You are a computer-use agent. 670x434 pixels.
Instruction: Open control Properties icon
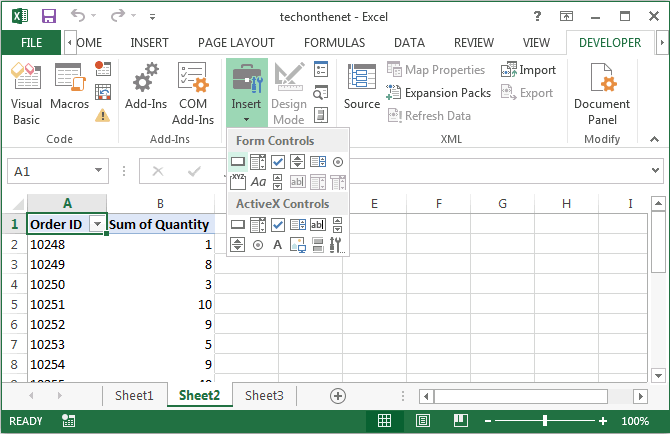(x=320, y=69)
